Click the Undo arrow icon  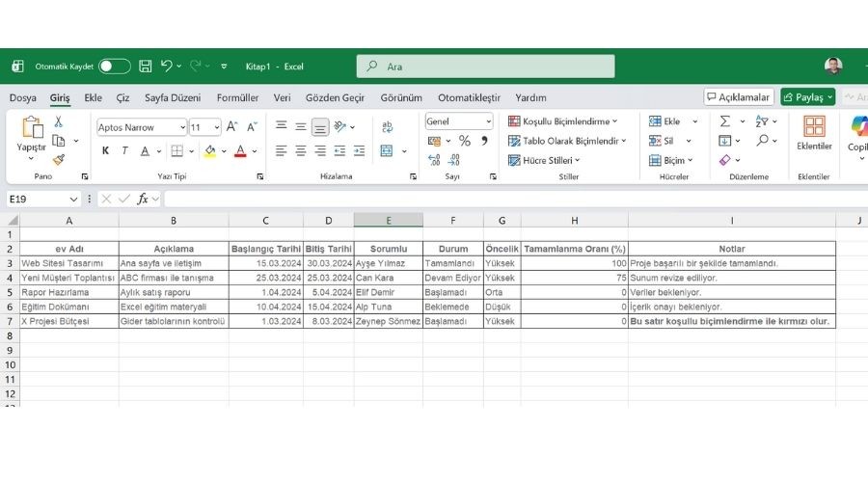pos(167,67)
